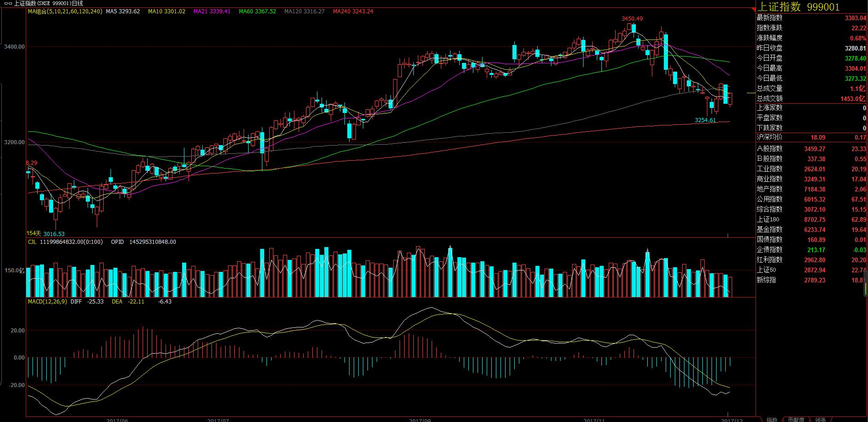Click the DEA -22.11 readout
This screenshot has width=868, height=422.
tap(128, 302)
